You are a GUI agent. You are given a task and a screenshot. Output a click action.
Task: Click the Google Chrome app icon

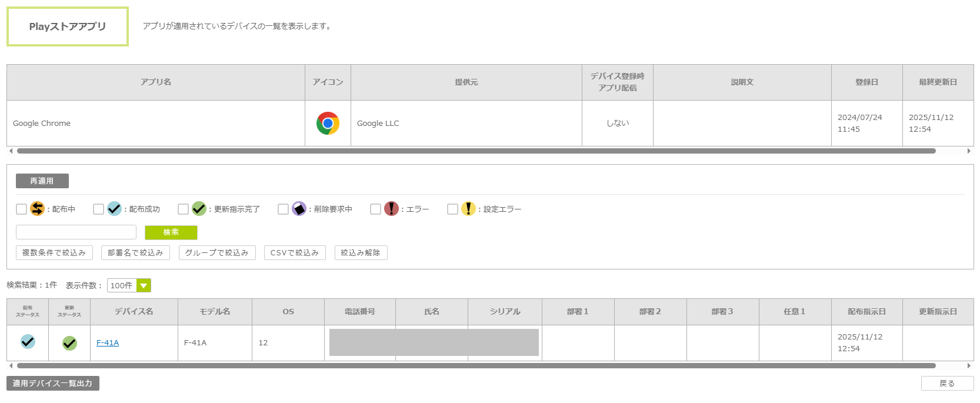click(x=328, y=124)
